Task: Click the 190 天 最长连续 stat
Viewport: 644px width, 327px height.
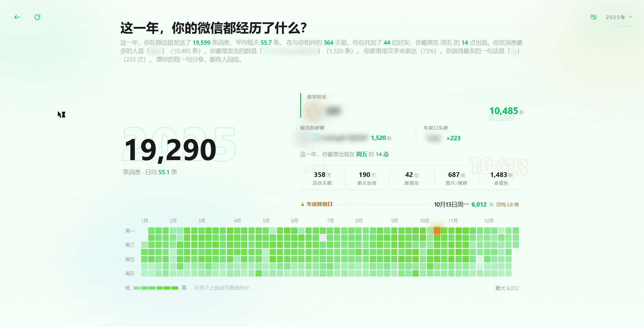Action: pyautogui.click(x=367, y=178)
